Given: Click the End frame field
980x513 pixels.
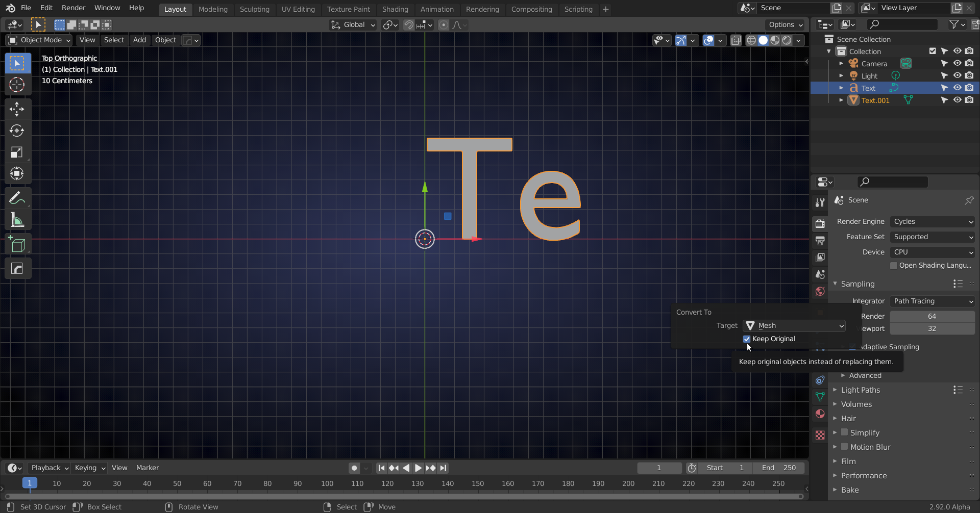Looking at the screenshot, I should tap(779, 468).
